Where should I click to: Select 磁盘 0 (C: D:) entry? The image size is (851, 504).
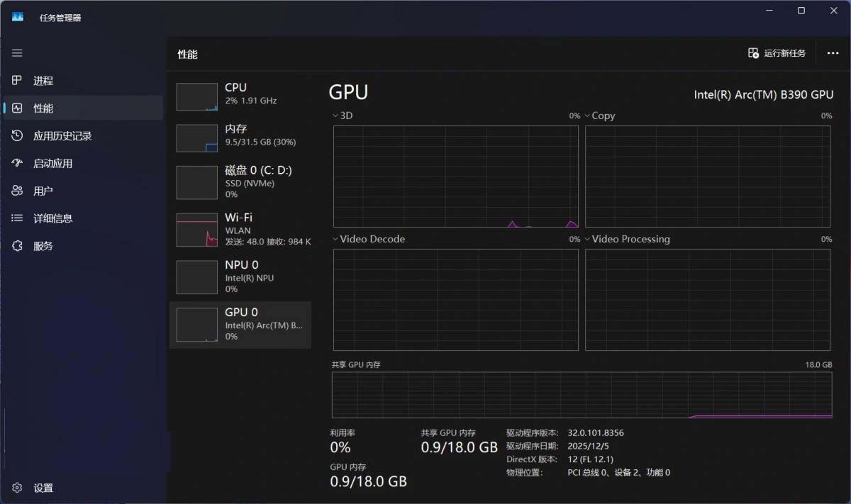coord(240,181)
